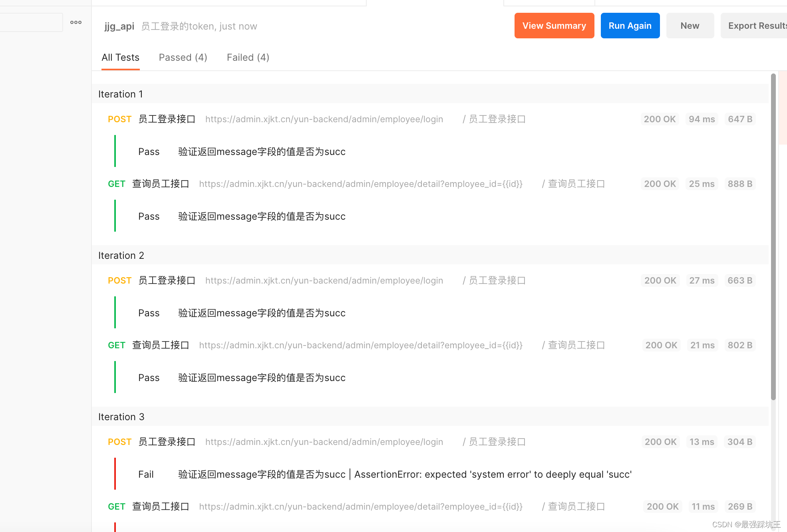Open Iteration 1 GET 查询员工接口 request
Viewport: 787px width, 532px height.
pyautogui.click(x=161, y=184)
